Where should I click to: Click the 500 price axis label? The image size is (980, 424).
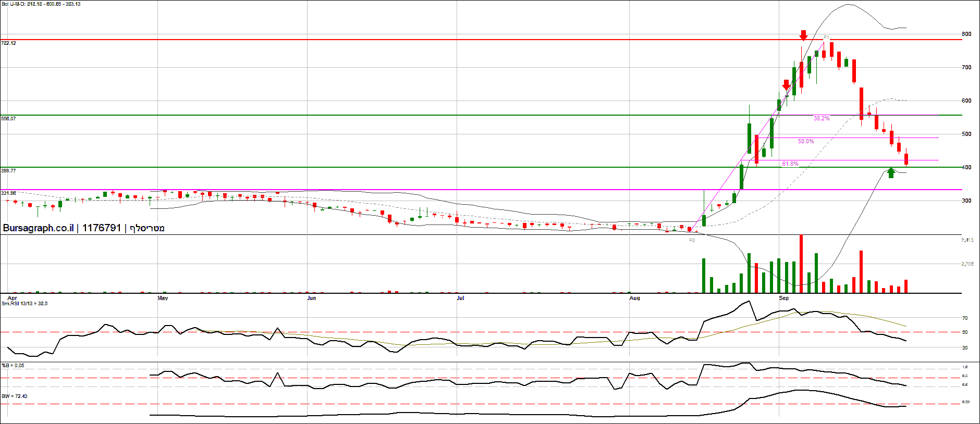coord(966,134)
